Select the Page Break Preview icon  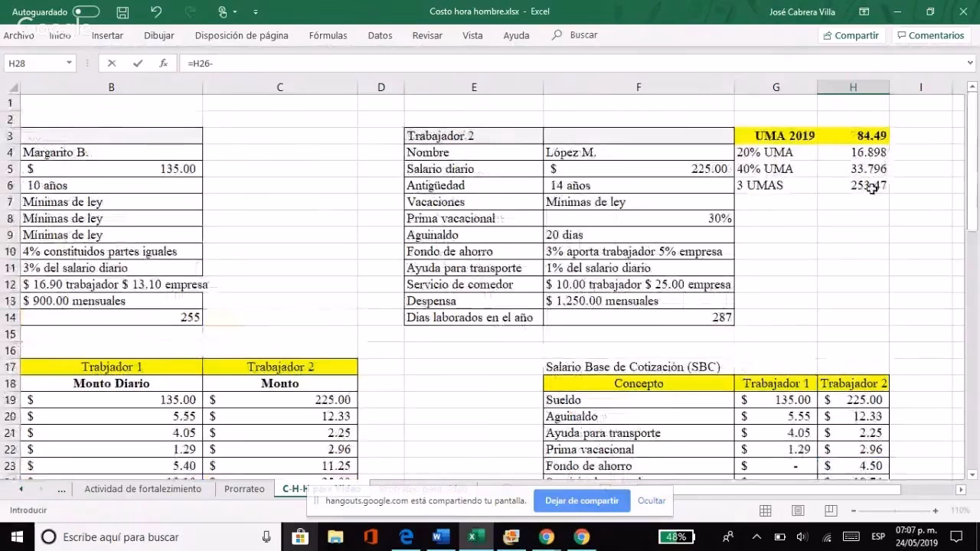point(831,510)
